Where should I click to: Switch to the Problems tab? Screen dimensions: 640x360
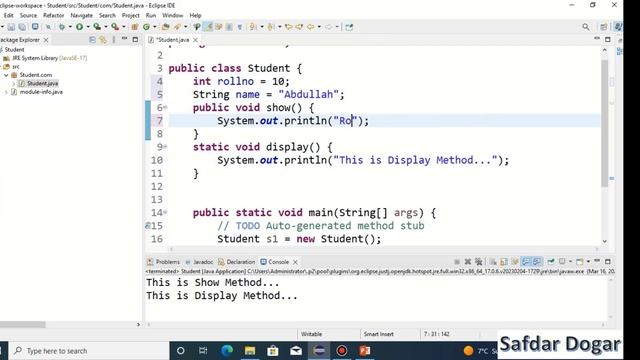click(164, 262)
